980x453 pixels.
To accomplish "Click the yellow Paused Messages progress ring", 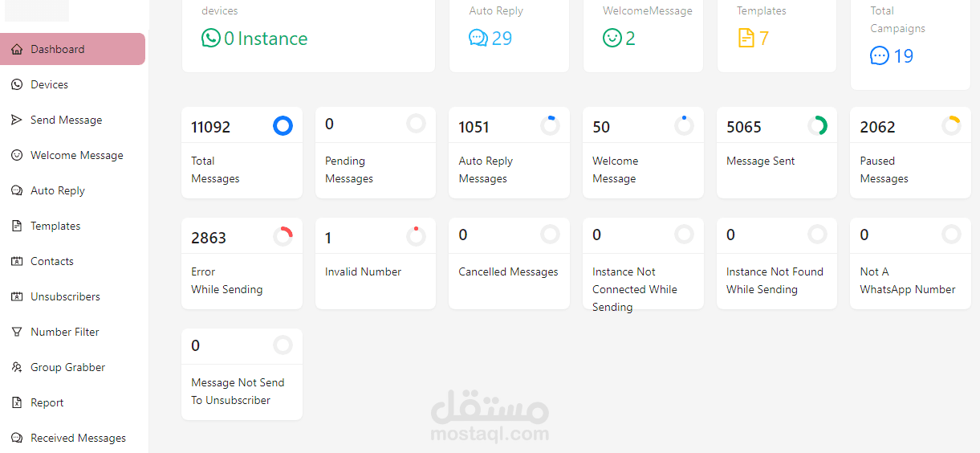I will click(x=951, y=125).
